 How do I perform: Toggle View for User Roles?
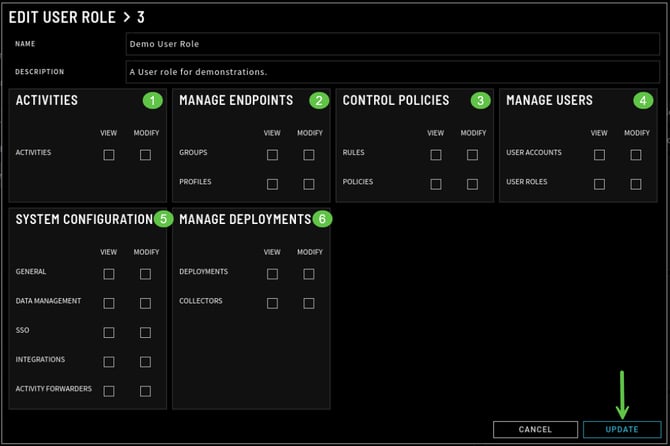point(599,184)
